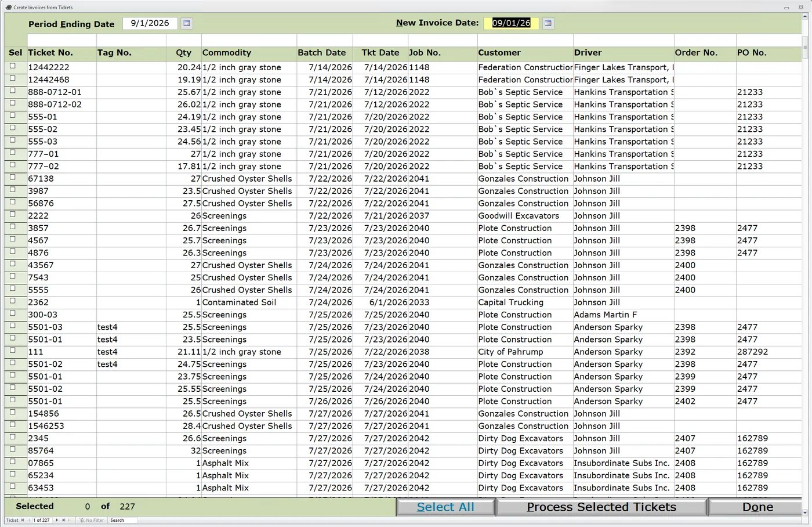Check the box for ticket 300-03
The width and height of the screenshot is (812, 527).
[x=13, y=313]
